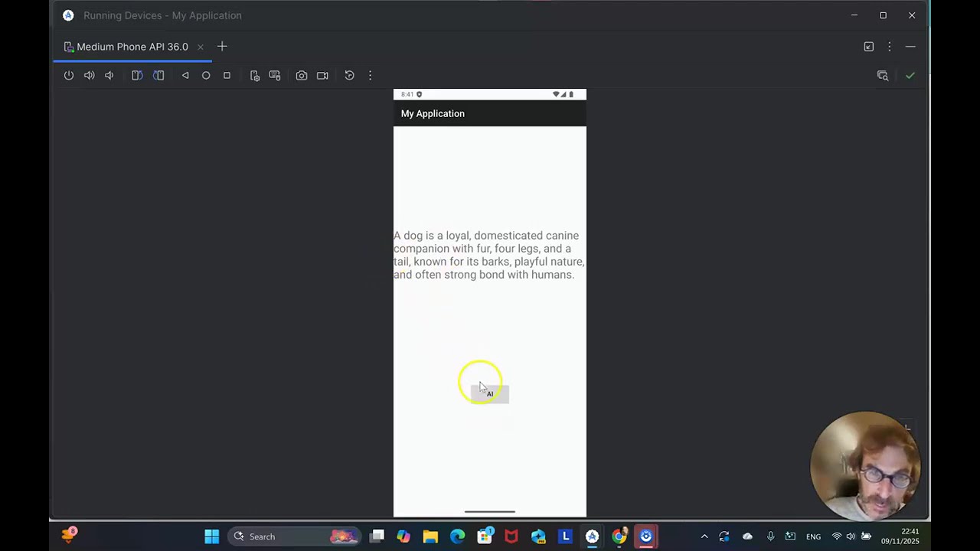Click the OneDrive cloud tray icon

pos(748,536)
